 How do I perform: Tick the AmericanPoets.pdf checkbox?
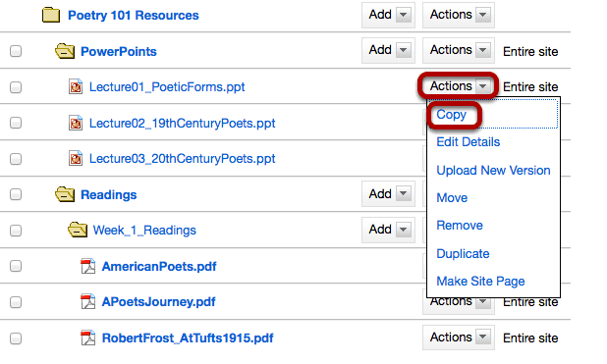point(16,266)
